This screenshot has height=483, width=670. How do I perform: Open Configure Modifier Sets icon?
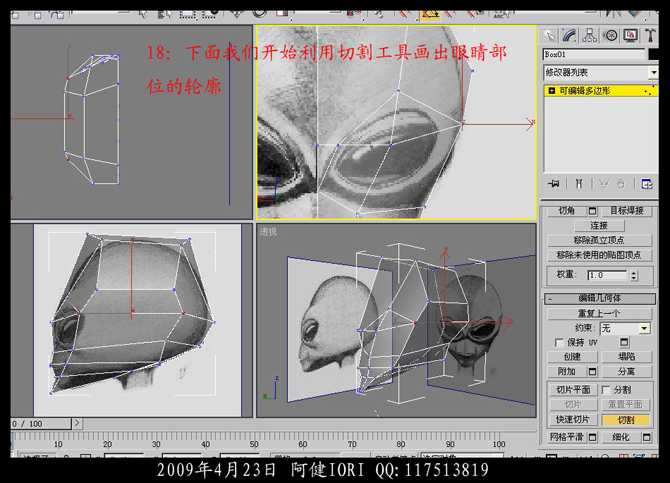(647, 184)
